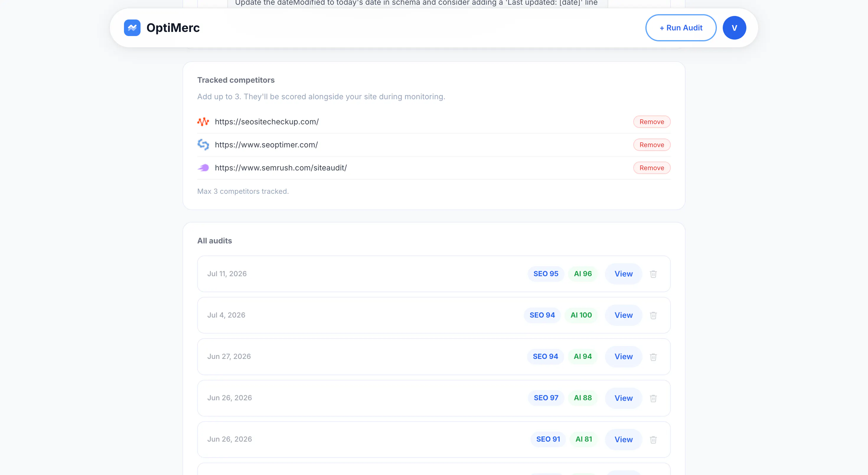View the Jul 4, 2026 audit
868x475 pixels.
pos(623,315)
